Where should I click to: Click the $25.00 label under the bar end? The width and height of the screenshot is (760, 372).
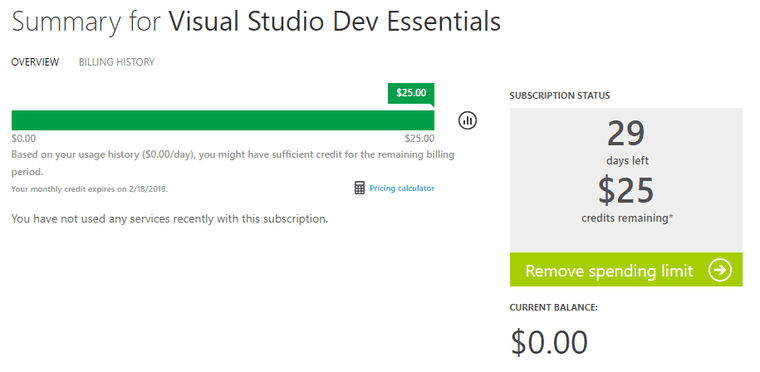pos(420,139)
